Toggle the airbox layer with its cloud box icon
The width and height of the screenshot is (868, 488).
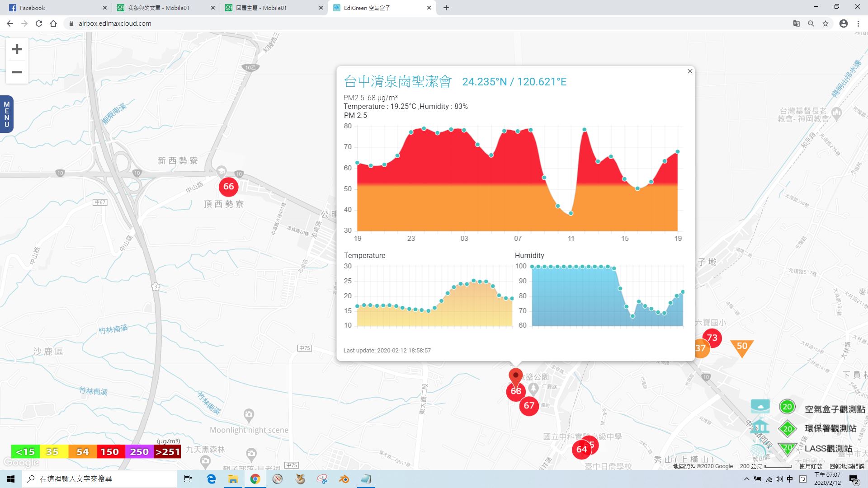[760, 406]
